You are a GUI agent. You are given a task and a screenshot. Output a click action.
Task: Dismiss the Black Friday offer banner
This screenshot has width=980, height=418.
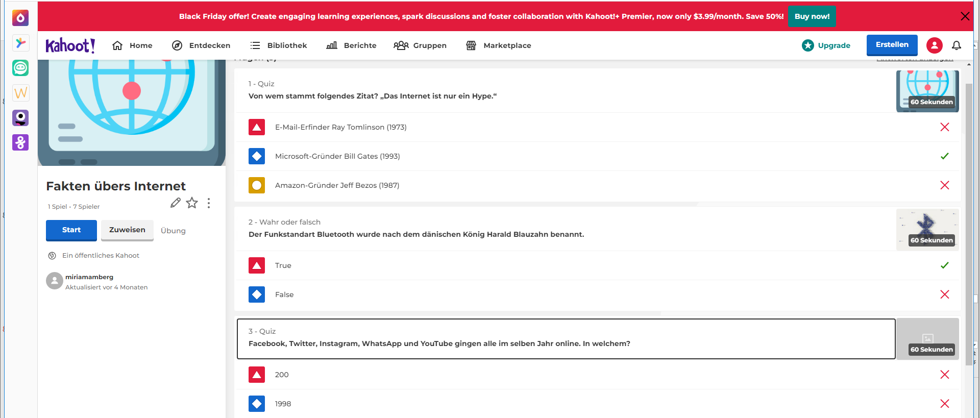tap(965, 16)
